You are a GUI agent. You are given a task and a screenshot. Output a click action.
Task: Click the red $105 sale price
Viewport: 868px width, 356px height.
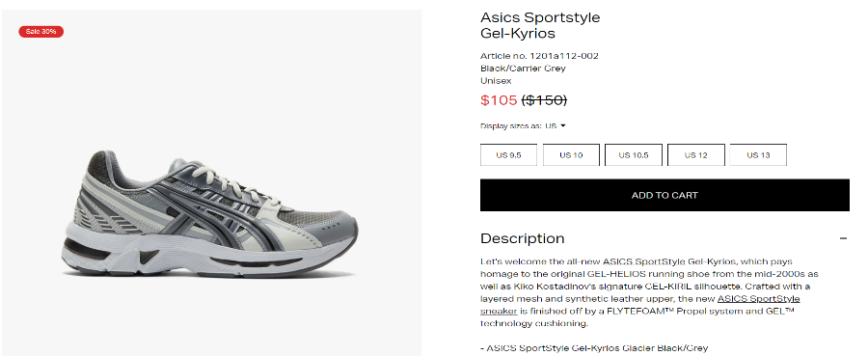499,100
